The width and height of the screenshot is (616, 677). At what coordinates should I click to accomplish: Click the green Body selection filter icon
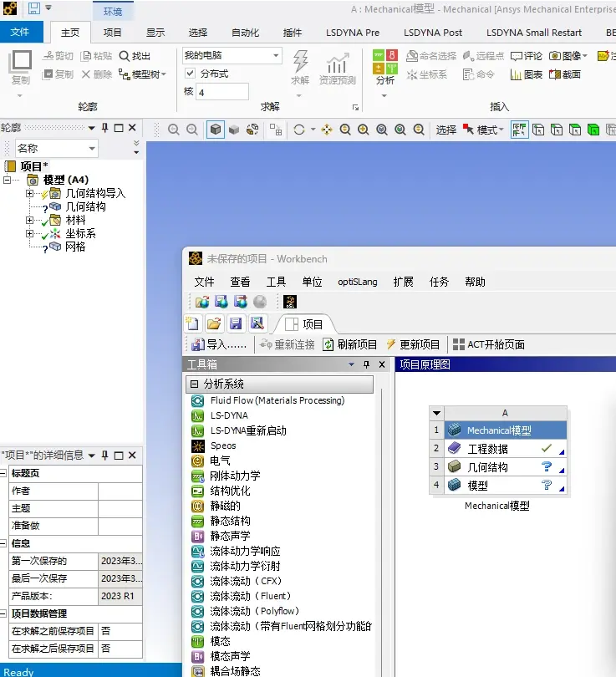click(x=593, y=130)
